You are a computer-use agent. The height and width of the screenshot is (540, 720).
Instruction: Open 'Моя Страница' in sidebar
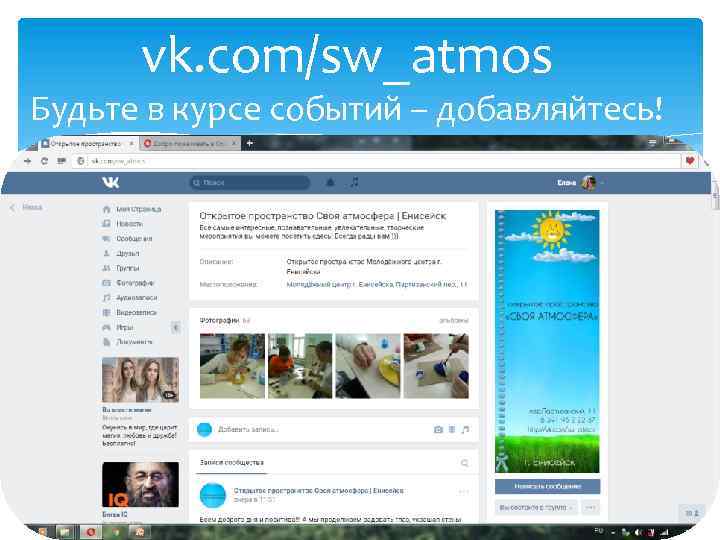(138, 209)
